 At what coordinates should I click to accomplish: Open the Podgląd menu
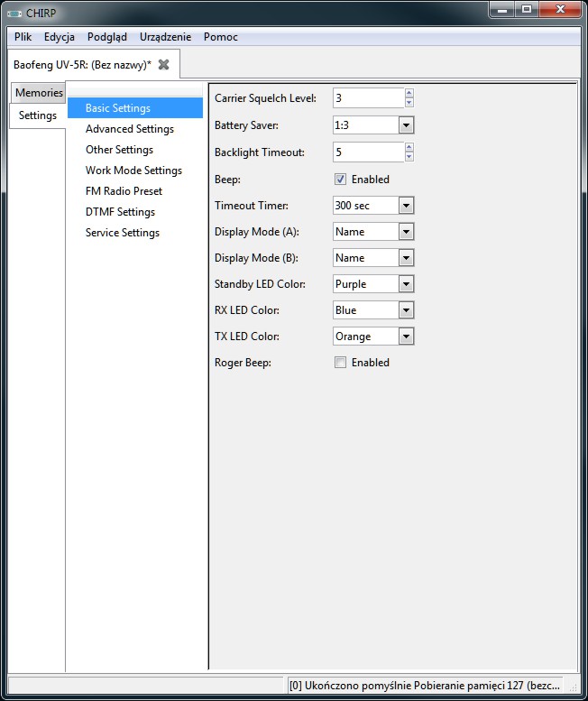[x=107, y=37]
